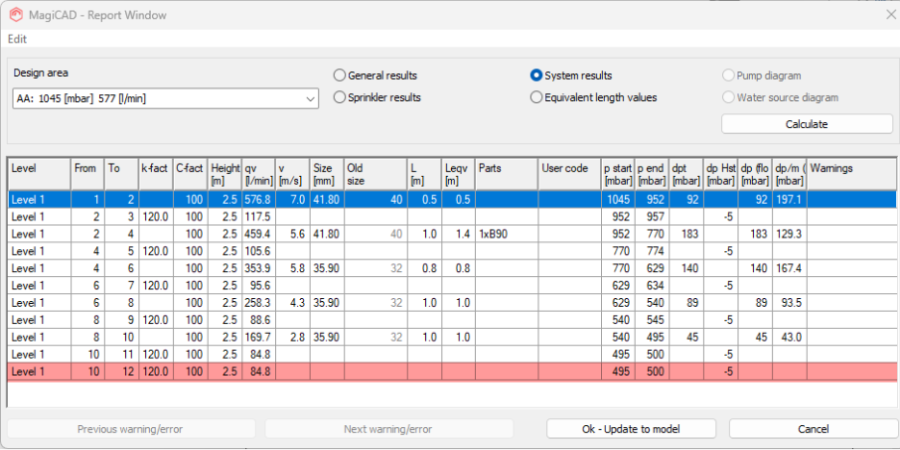Open the Design area dropdown

165,99
